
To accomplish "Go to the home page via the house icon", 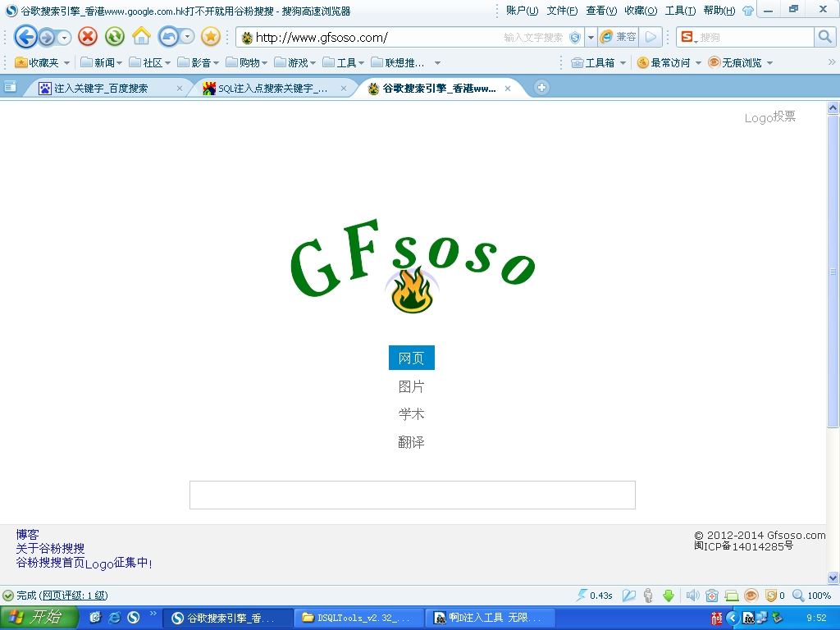I will [x=141, y=36].
